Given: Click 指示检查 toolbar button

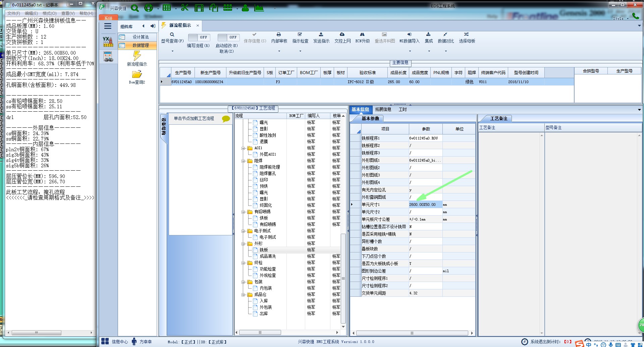Looking at the screenshot, I should click(300, 38).
